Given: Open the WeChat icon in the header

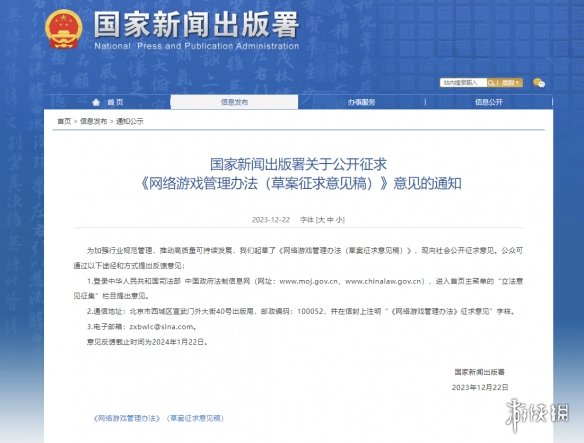Looking at the screenshot, I should click(x=539, y=83).
